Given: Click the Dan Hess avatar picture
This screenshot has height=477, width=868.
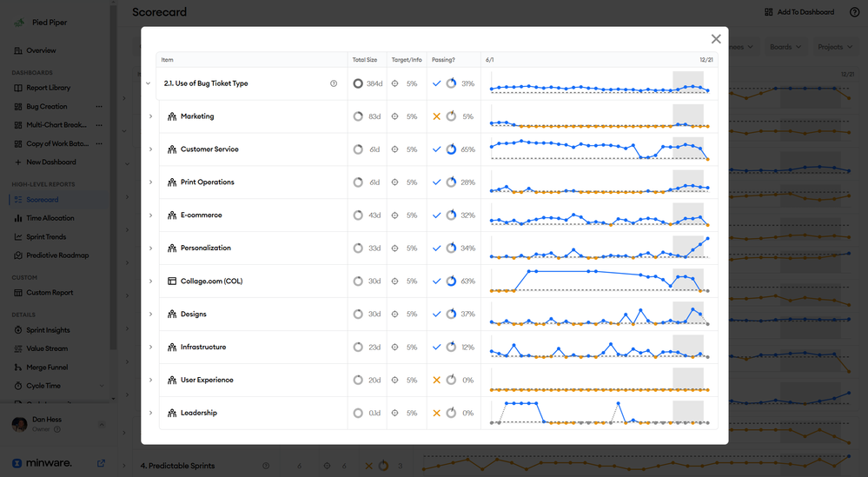Looking at the screenshot, I should coord(20,424).
